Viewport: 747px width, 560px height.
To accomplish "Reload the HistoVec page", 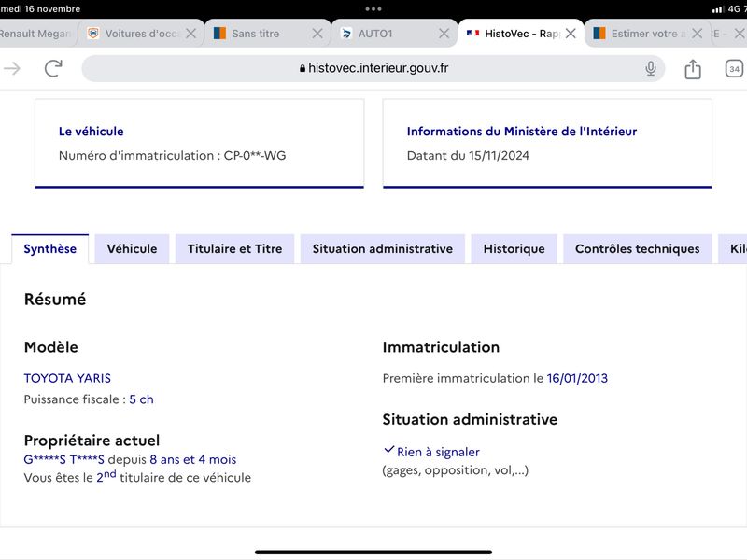I will 53,68.
